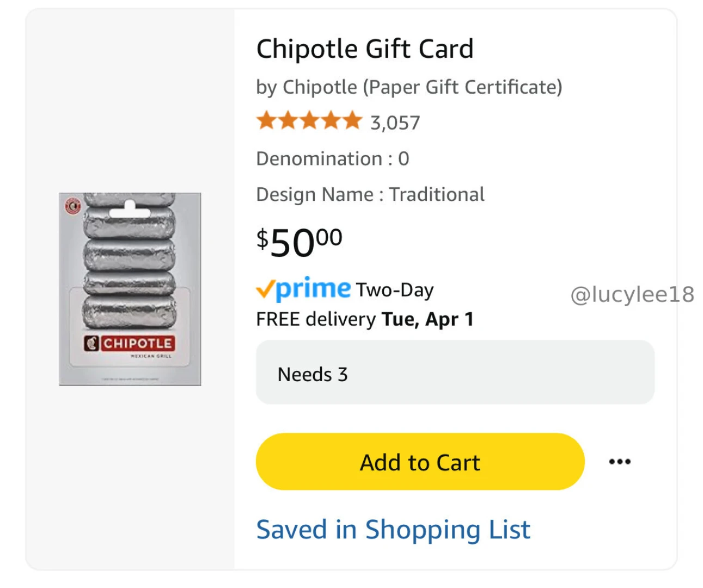The width and height of the screenshot is (703, 588).
Task: Click the by Chipotle seller text
Action: point(409,87)
